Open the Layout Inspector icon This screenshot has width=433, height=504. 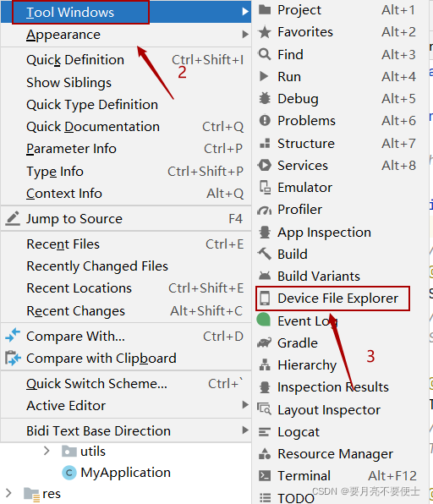(x=265, y=409)
